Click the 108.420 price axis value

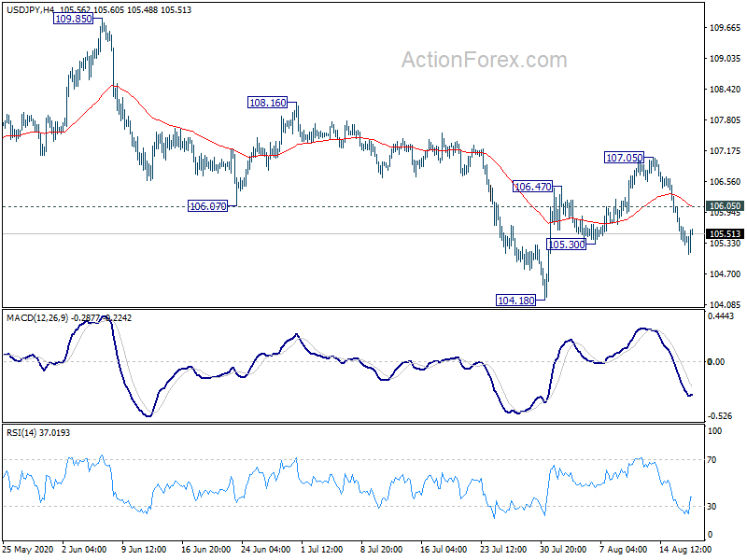[726, 89]
